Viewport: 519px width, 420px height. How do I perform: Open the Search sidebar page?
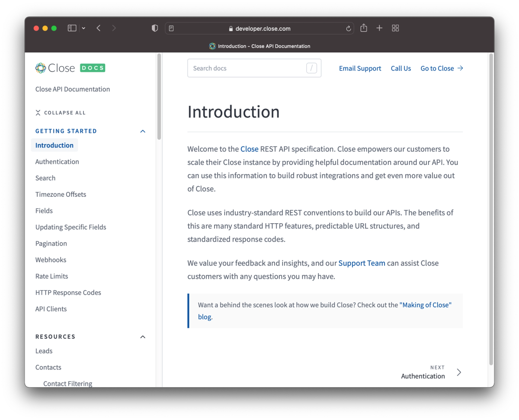point(45,178)
